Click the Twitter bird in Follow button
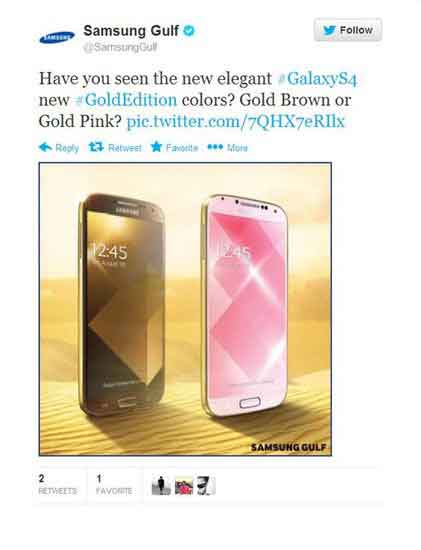Viewport: 421px width, 550px height. [329, 30]
